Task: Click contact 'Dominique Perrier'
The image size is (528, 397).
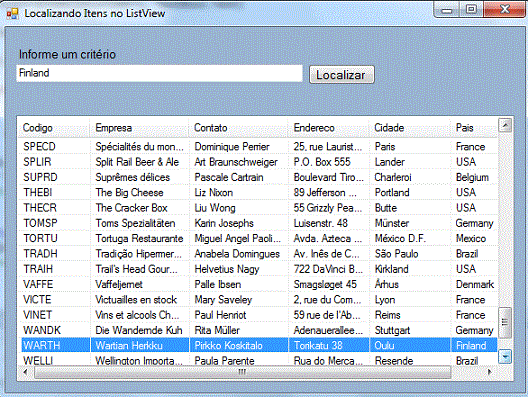Action: tap(232, 147)
